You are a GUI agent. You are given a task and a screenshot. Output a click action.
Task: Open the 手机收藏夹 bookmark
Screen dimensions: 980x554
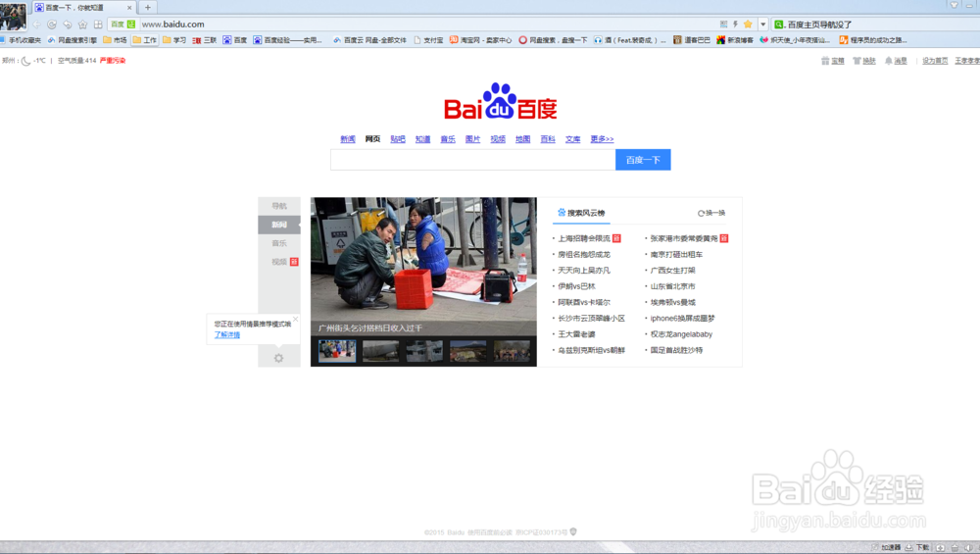(x=20, y=40)
